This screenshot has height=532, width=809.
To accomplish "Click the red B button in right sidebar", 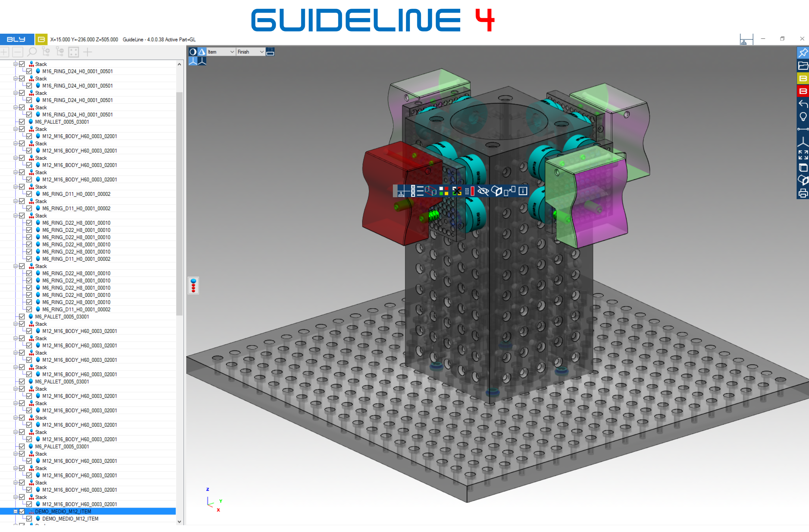I will [803, 91].
